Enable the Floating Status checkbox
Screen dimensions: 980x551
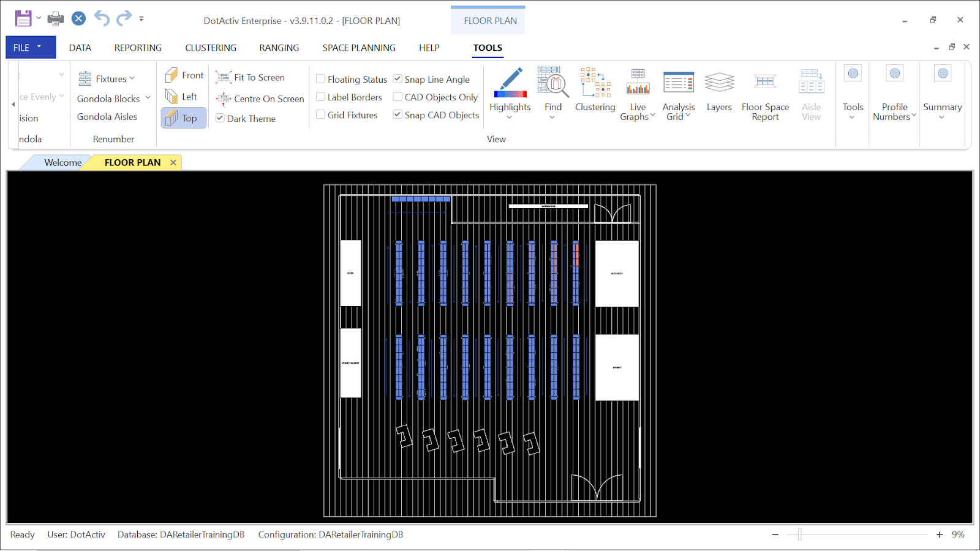pos(320,79)
